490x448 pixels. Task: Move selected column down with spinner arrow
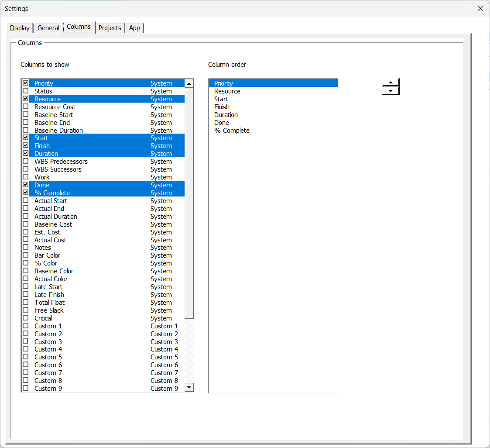pos(391,91)
